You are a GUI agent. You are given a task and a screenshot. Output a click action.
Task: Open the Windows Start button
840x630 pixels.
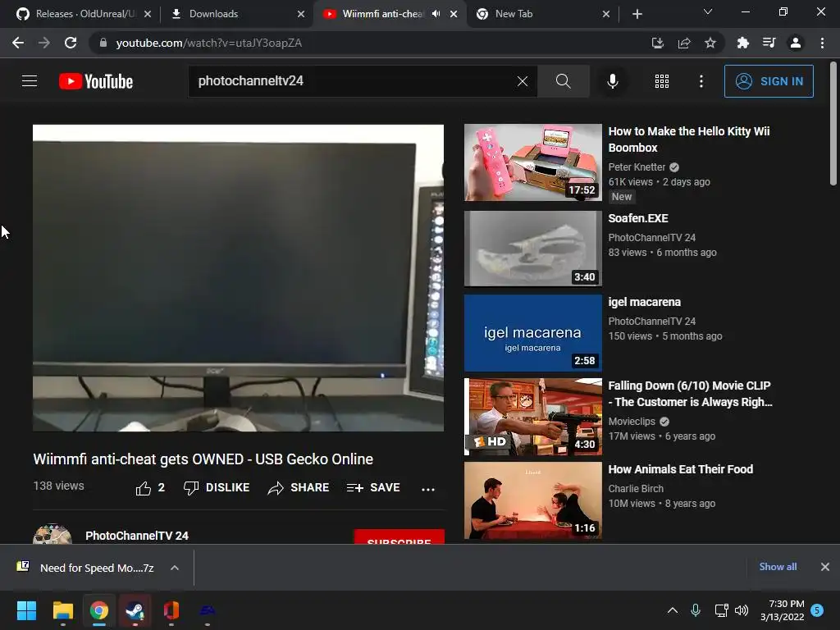(26, 610)
